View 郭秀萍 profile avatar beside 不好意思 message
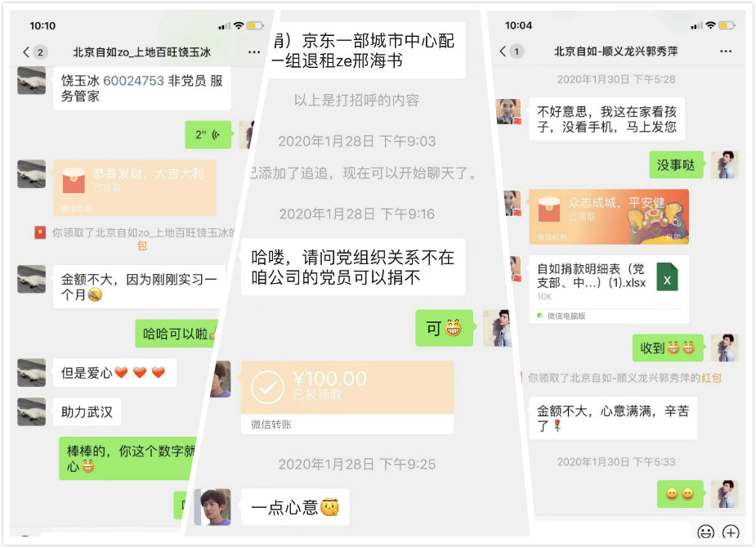The image size is (756, 548). (508, 111)
